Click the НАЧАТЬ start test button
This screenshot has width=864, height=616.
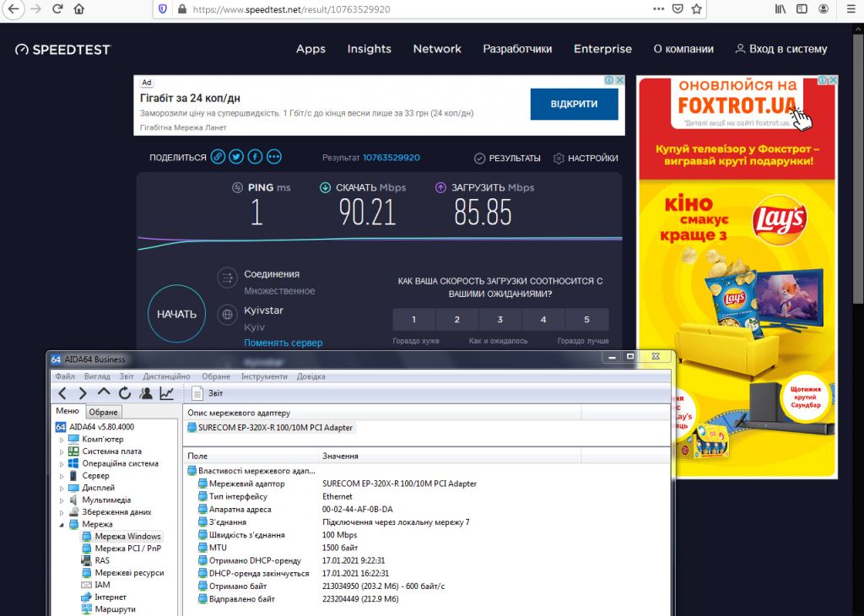coord(177,314)
